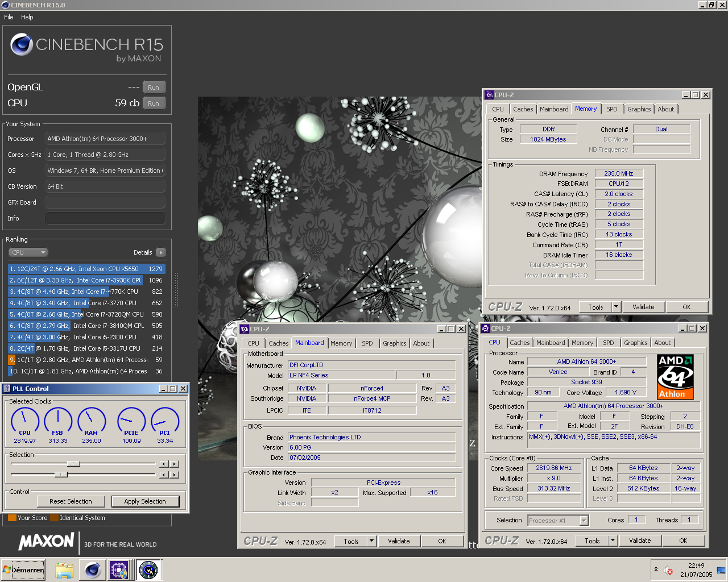This screenshot has height=582, width=728.
Task: Switch to Graphics tab in CPU-Z Memory window
Action: click(639, 109)
